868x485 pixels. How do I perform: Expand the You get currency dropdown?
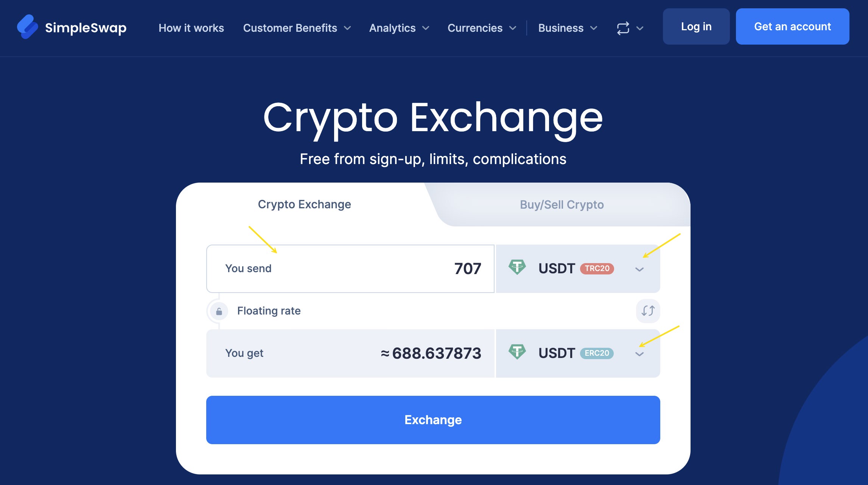click(x=638, y=353)
